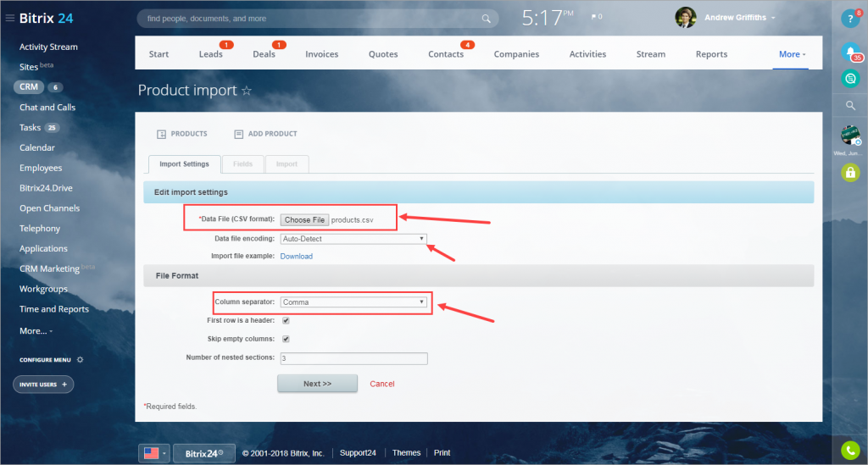Open Sites beta in sidebar
The height and width of the screenshot is (465, 868).
click(x=36, y=67)
